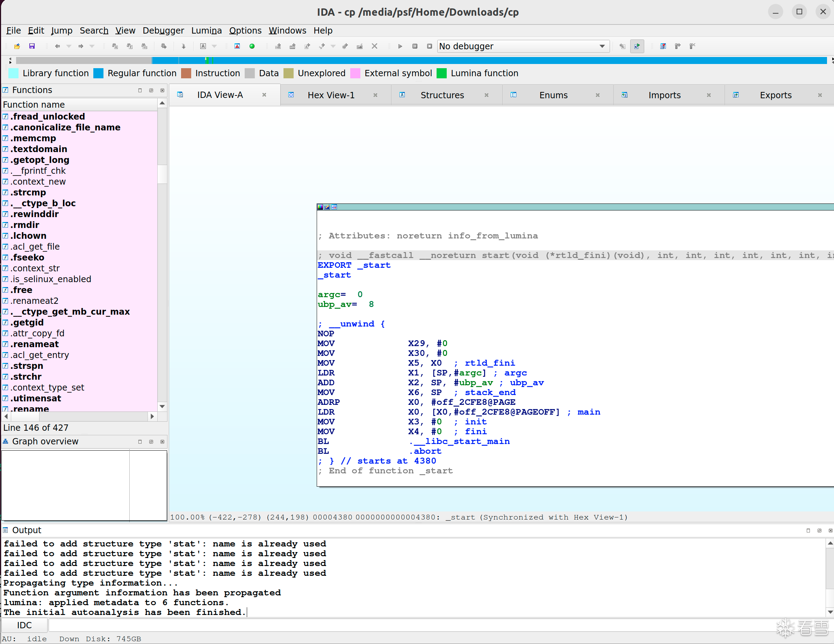834x644 pixels.
Task: Click the gray X delete toolbar icon
Action: 374,46
